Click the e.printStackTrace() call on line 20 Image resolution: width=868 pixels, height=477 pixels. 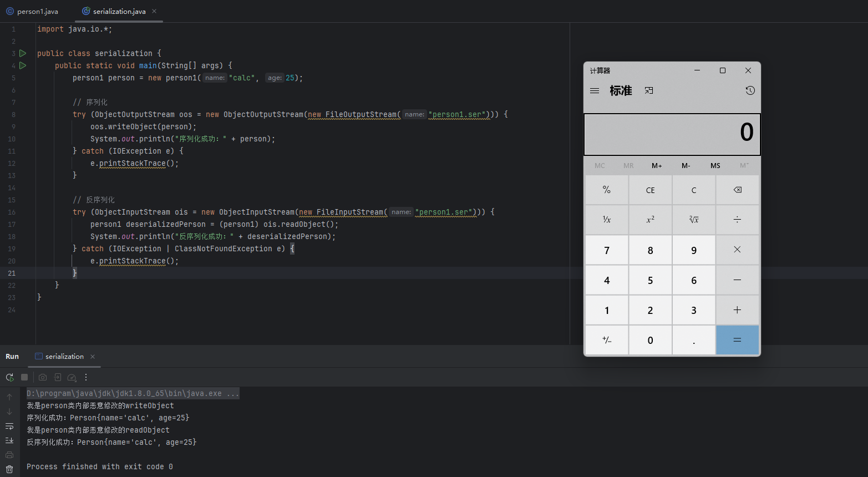(x=135, y=261)
